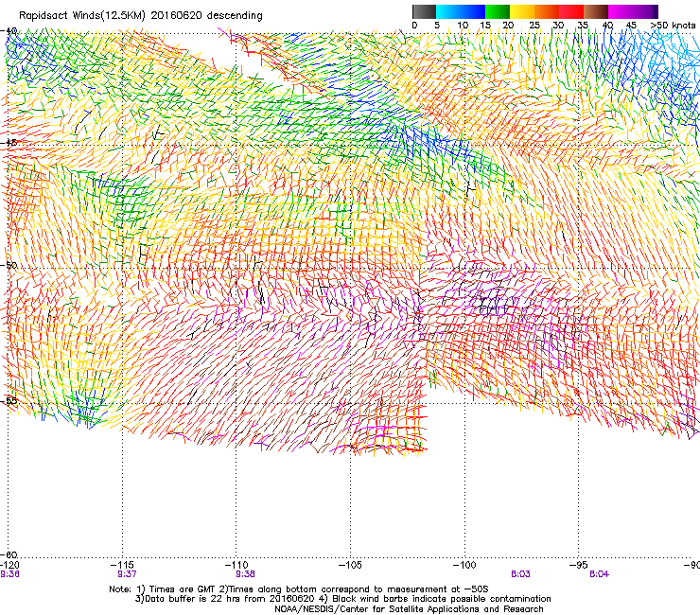
Task: Click the -50 latitude axis label
Action: pos(9,265)
